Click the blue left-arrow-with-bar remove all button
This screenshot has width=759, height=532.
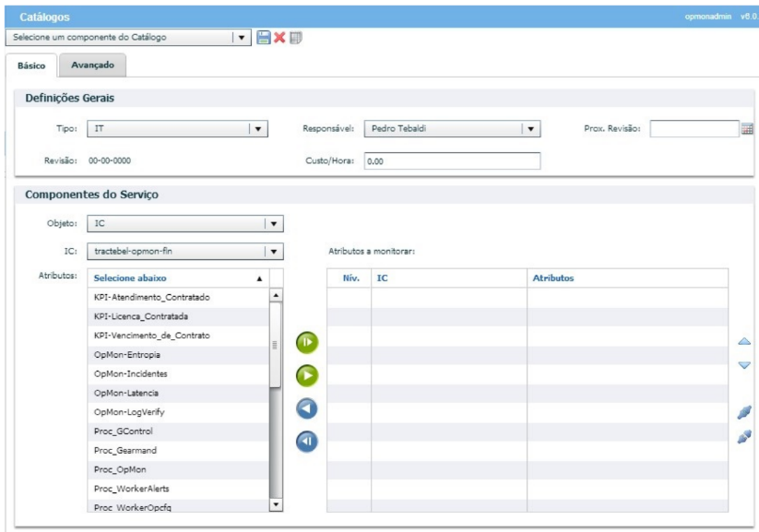click(307, 442)
